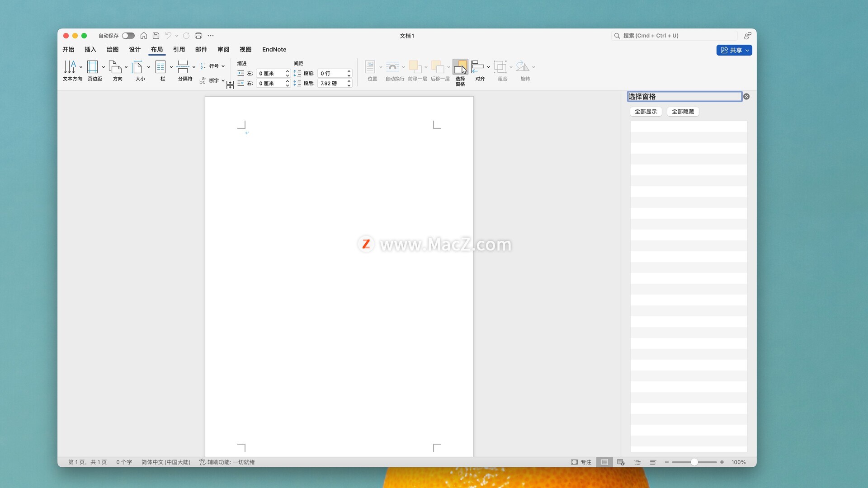Click the Undo arrow icon
The width and height of the screenshot is (868, 488).
(x=168, y=36)
